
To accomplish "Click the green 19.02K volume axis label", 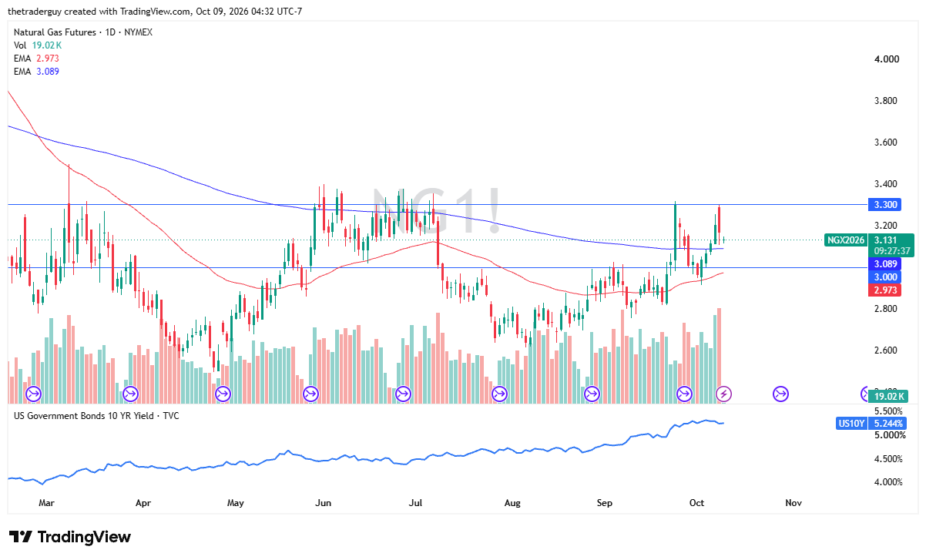I will click(x=887, y=397).
